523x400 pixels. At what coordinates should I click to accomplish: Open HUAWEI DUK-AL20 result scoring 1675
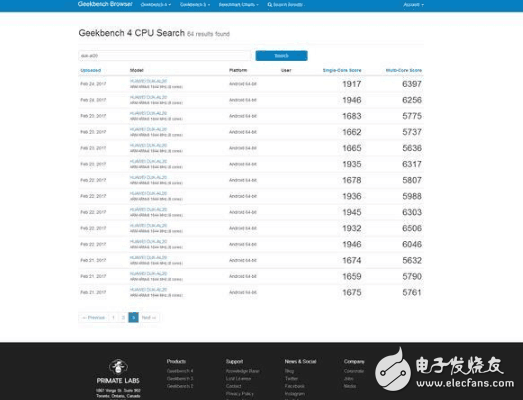(148, 289)
